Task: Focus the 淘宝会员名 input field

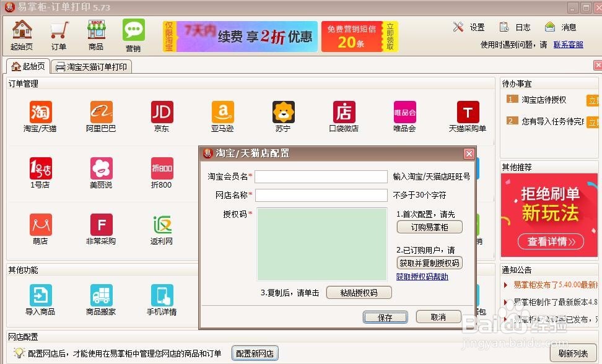Action: (321, 176)
